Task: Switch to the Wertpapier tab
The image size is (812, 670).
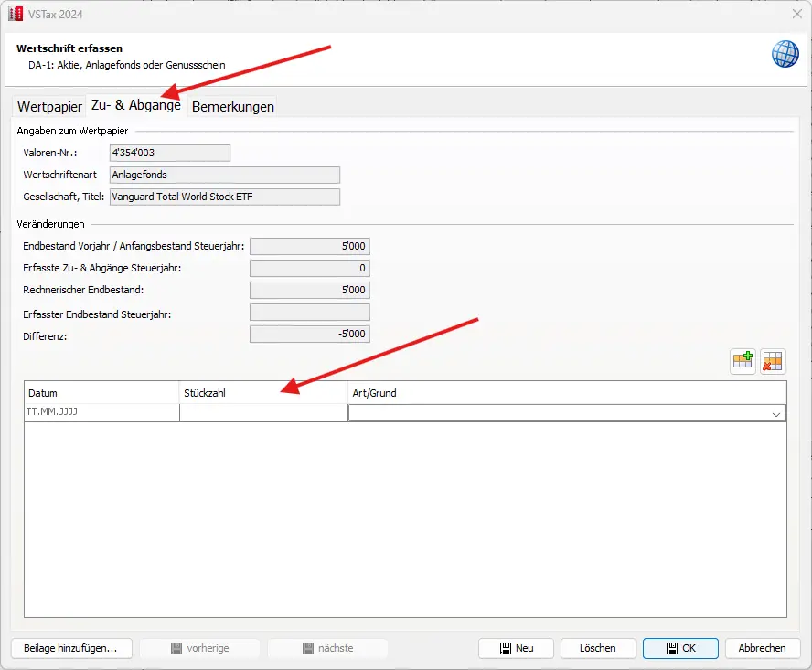Action: [x=49, y=106]
